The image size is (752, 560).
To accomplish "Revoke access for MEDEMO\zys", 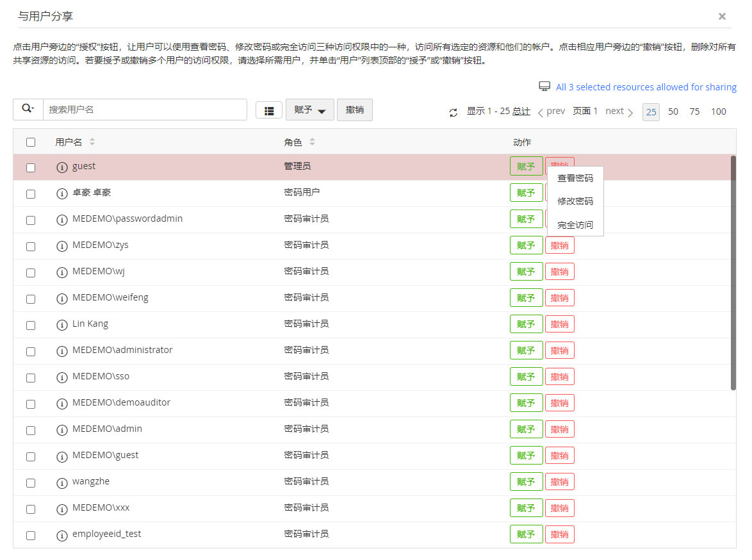I will 560,245.
